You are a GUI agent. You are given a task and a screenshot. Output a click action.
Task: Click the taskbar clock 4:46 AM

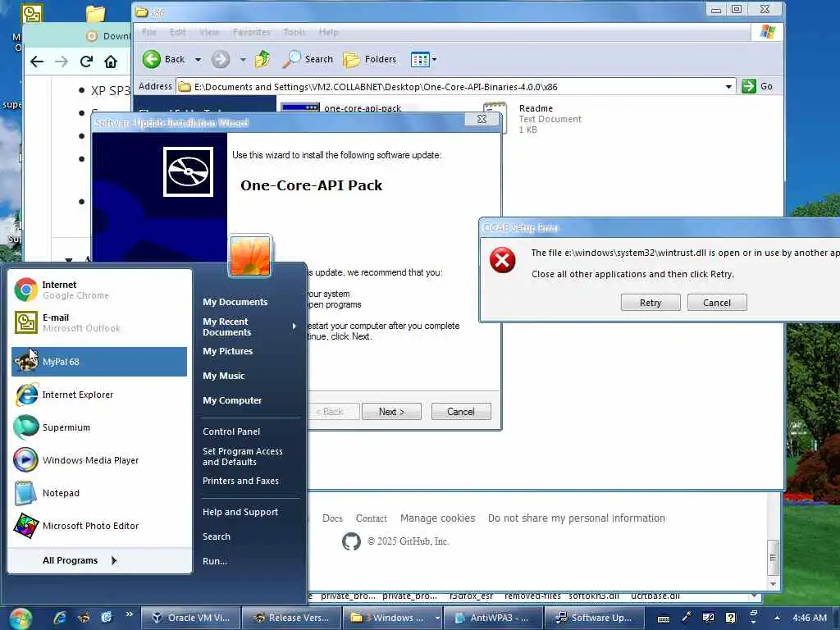tap(810, 618)
